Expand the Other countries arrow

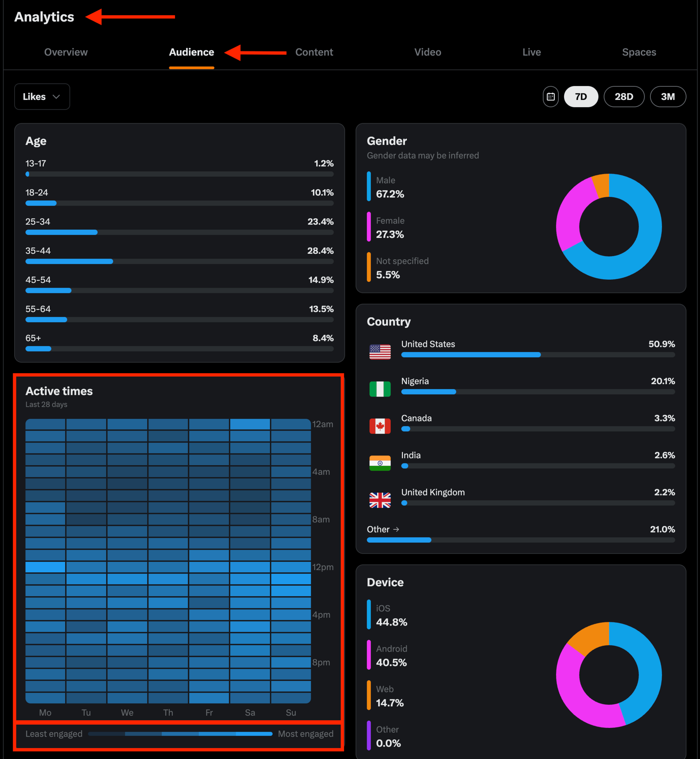(396, 529)
